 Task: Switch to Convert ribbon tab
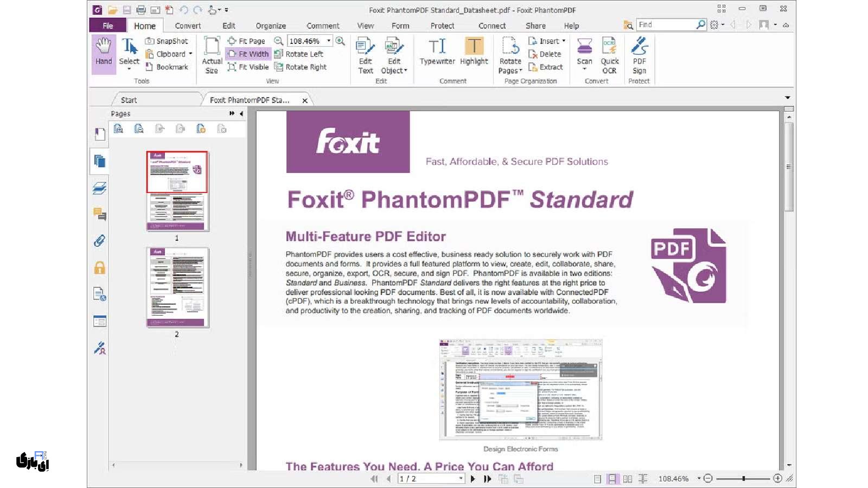click(x=188, y=25)
